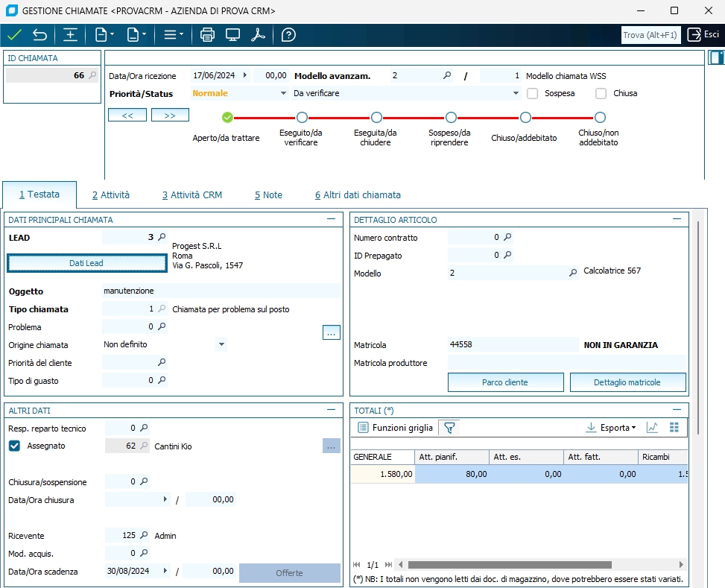Select the Chiuso/addebitato status step
Screen dimensions: 725x588
[525, 118]
